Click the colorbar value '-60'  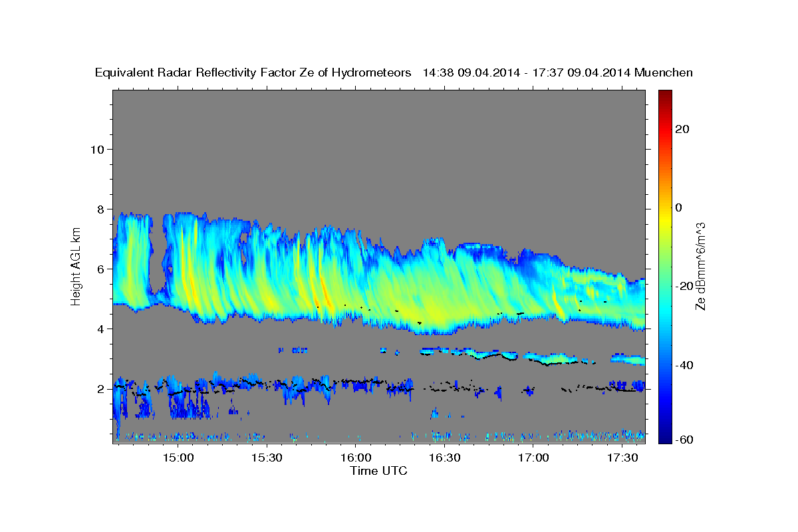(x=684, y=440)
